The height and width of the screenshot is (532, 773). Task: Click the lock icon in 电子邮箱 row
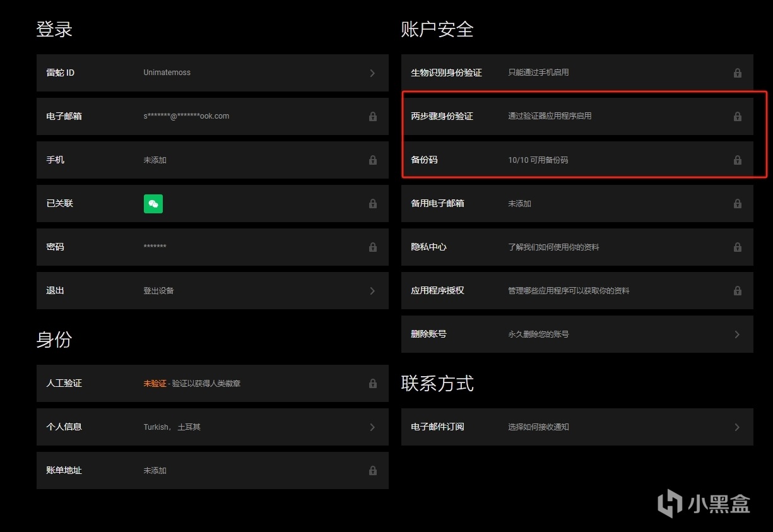(373, 116)
